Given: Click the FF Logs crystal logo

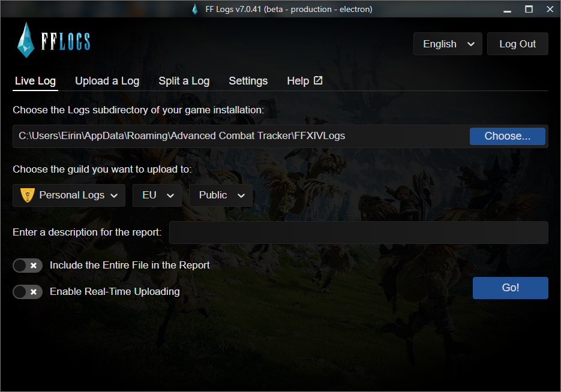Looking at the screenshot, I should (x=27, y=40).
